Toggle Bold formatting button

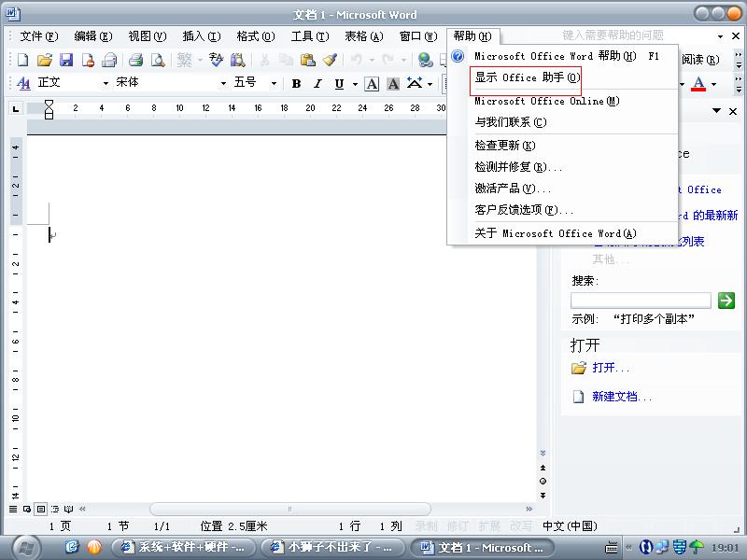point(296,83)
